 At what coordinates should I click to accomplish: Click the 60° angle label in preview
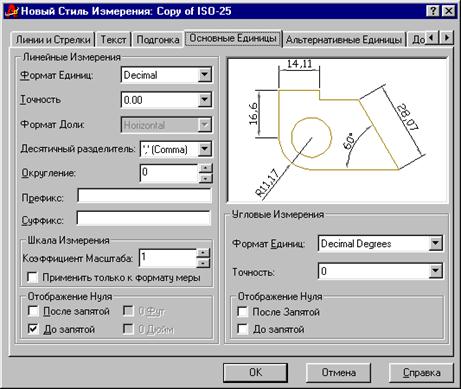coord(349,141)
